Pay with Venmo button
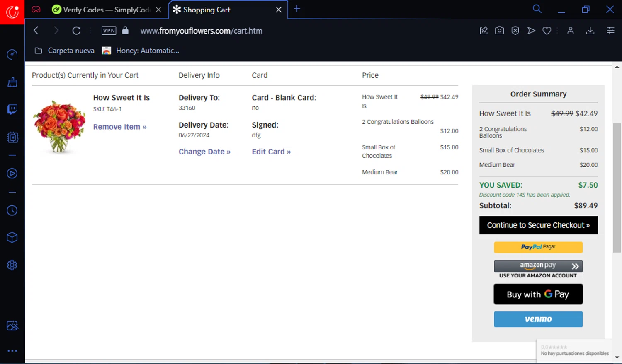 click(538, 319)
